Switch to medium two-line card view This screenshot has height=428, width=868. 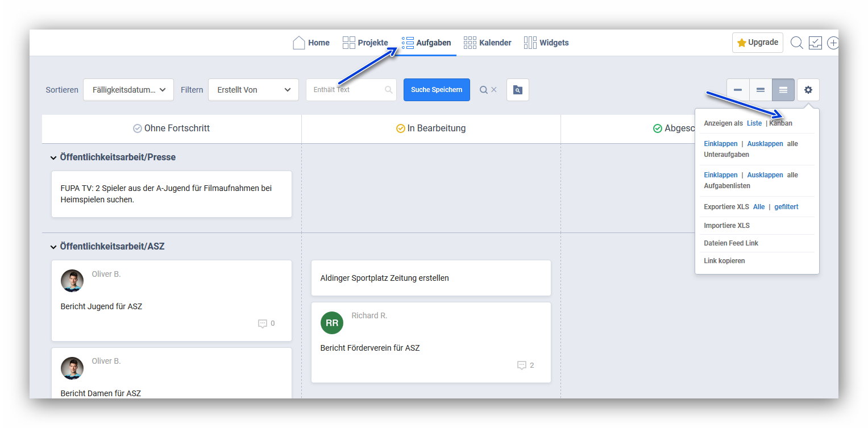760,90
